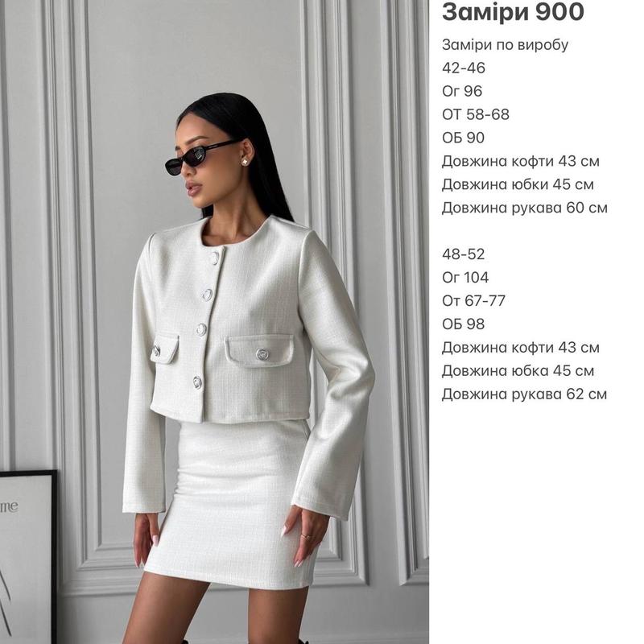Image resolution: width=644 pixels, height=644 pixels.
Task: Click 'Довжина рукава 60 см' line
Action: [525, 208]
